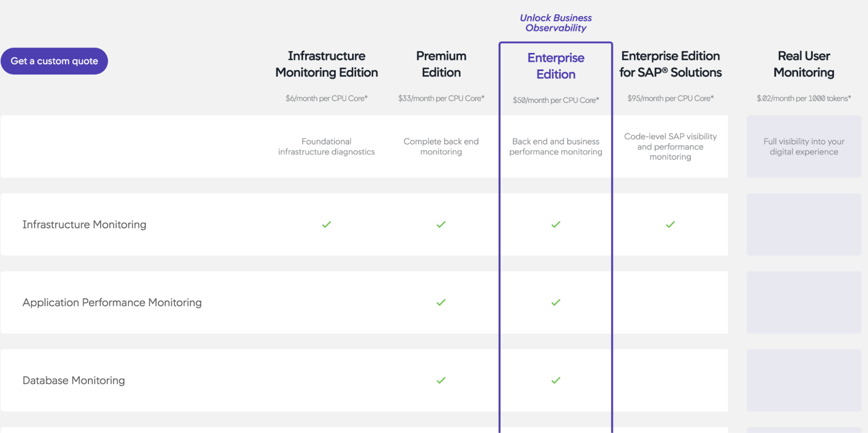Click the Infrastructure Monitoring checkmark under Premium Edition
The width and height of the screenshot is (868, 433).
pos(441,224)
